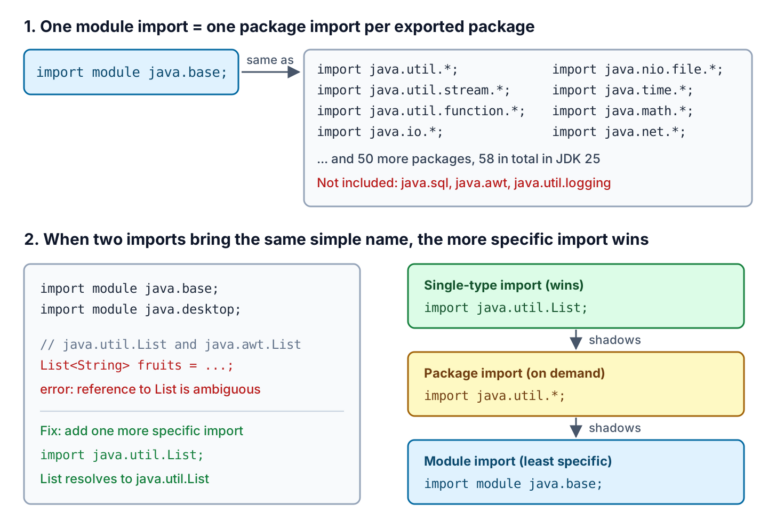The image size is (768, 528).
Task: Click 'import java.nio.file.*;' line
Action: (x=638, y=70)
